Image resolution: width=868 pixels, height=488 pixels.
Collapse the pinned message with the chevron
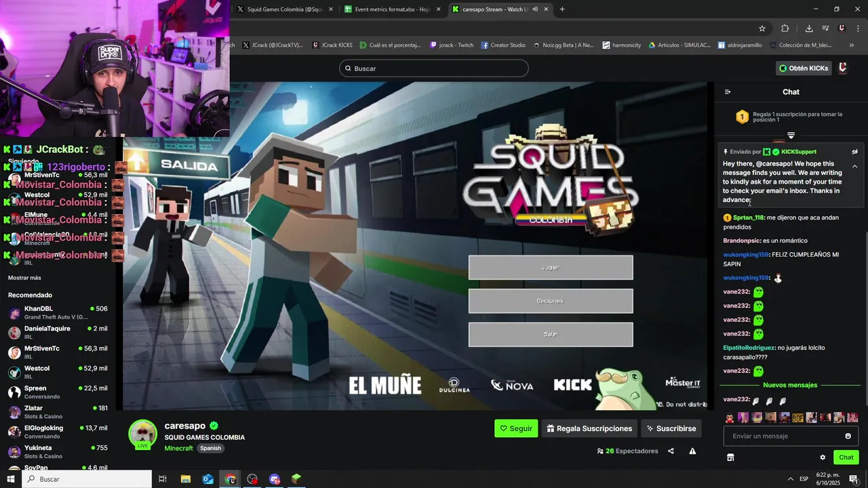point(854,166)
